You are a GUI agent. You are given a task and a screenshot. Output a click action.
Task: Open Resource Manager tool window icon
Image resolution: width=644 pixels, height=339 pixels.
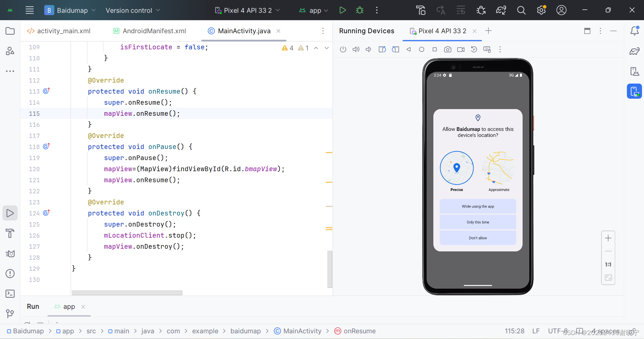[10, 51]
